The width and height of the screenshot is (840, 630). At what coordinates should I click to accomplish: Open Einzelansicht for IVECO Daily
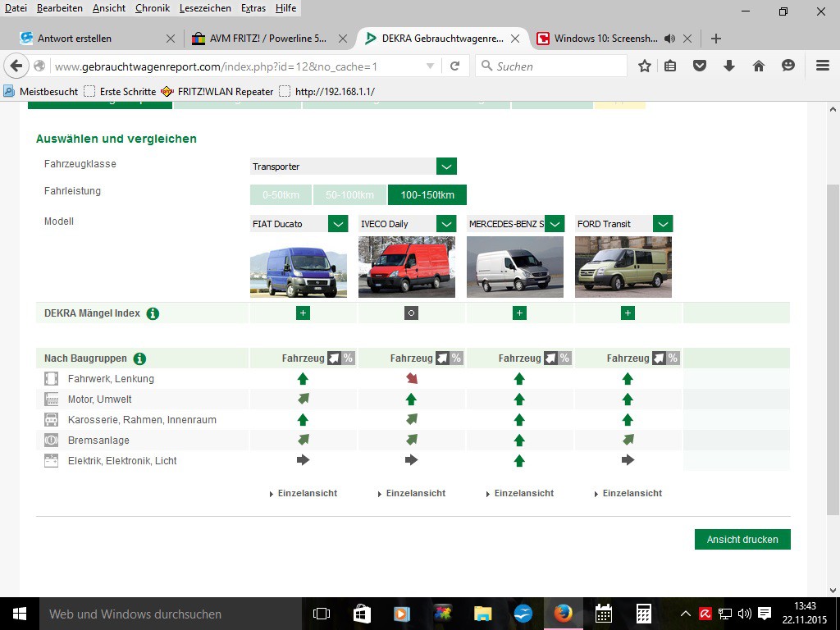412,493
